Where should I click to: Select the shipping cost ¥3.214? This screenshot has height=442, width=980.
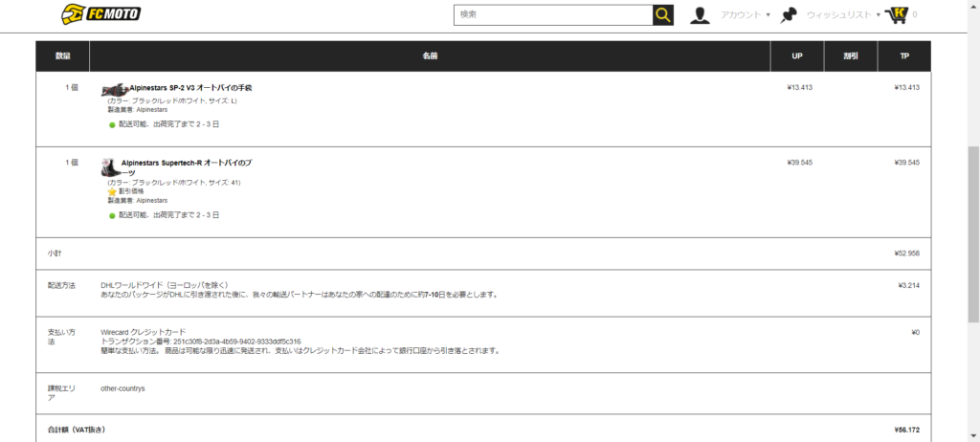909,285
